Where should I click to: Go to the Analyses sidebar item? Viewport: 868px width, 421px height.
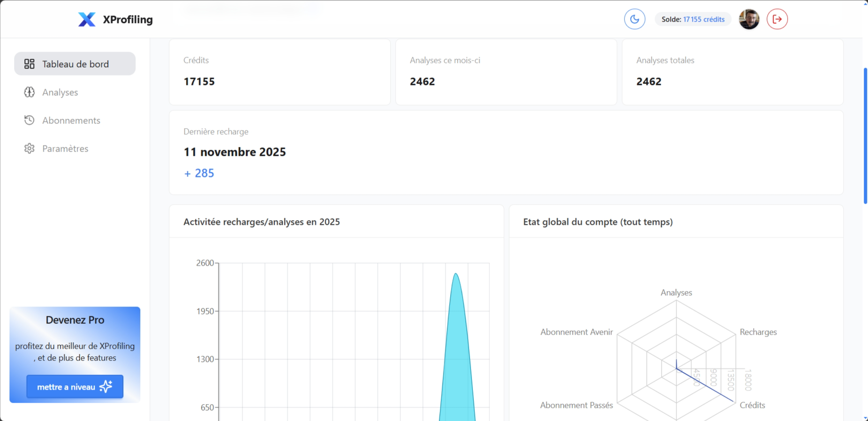tap(75, 92)
